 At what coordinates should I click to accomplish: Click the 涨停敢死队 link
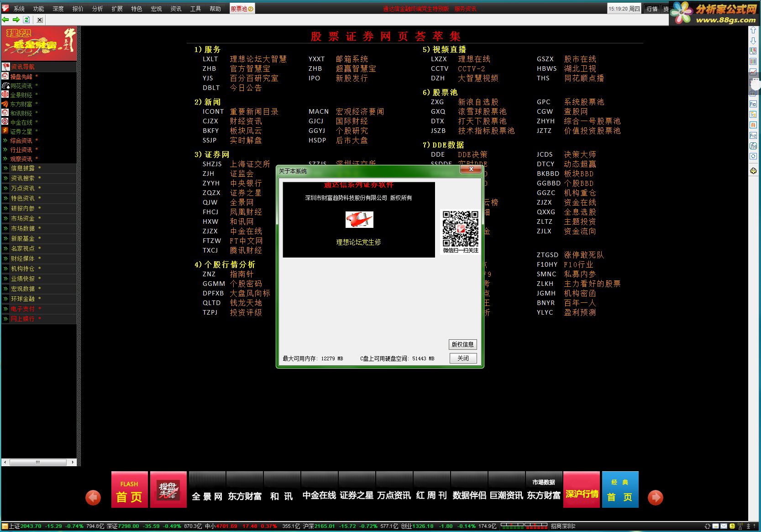[584, 255]
